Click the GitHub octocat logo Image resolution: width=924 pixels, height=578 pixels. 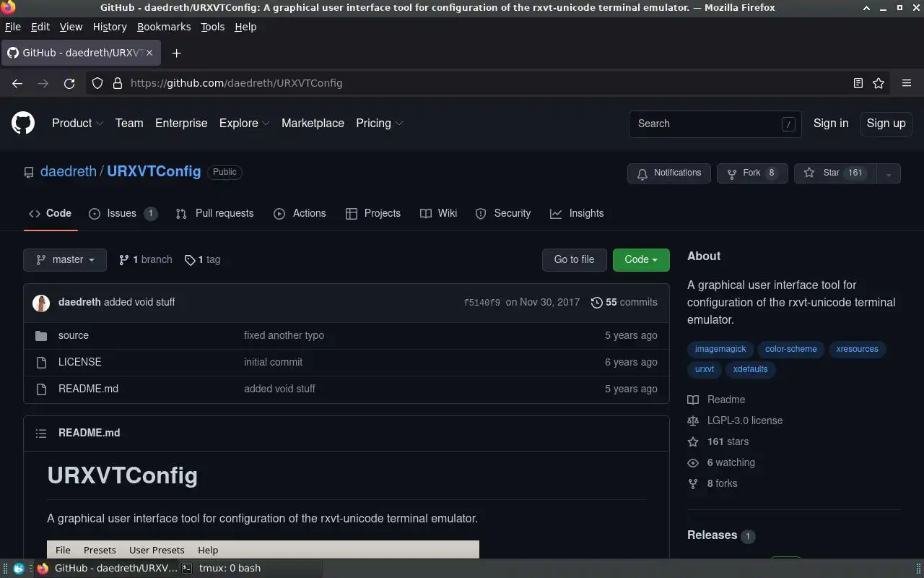tap(23, 124)
